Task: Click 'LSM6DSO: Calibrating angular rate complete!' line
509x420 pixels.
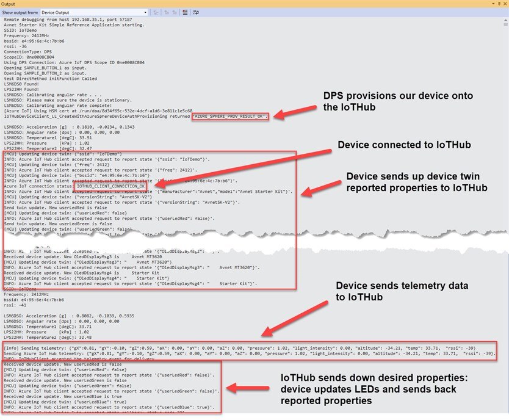Action: pyautogui.click(x=58, y=106)
